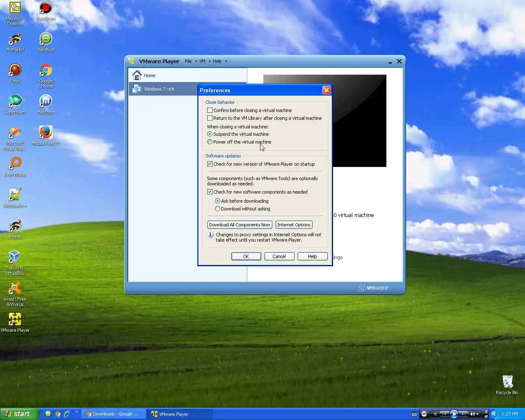Screen dimensions: 525x420
Task: Click Play on Media Player taskbar toolbar
Action: tap(454, 414)
